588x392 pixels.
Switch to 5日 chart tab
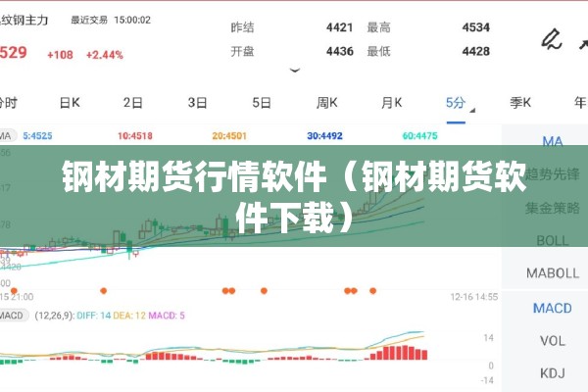[x=262, y=102]
